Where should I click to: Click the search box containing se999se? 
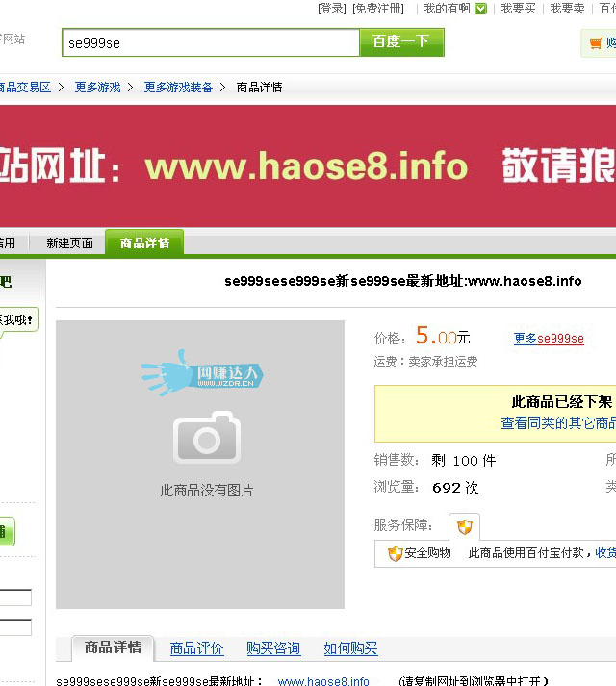(211, 43)
